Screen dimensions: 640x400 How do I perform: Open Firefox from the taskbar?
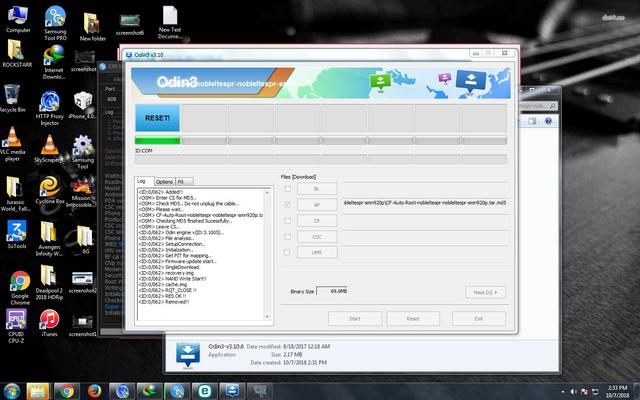94,391
